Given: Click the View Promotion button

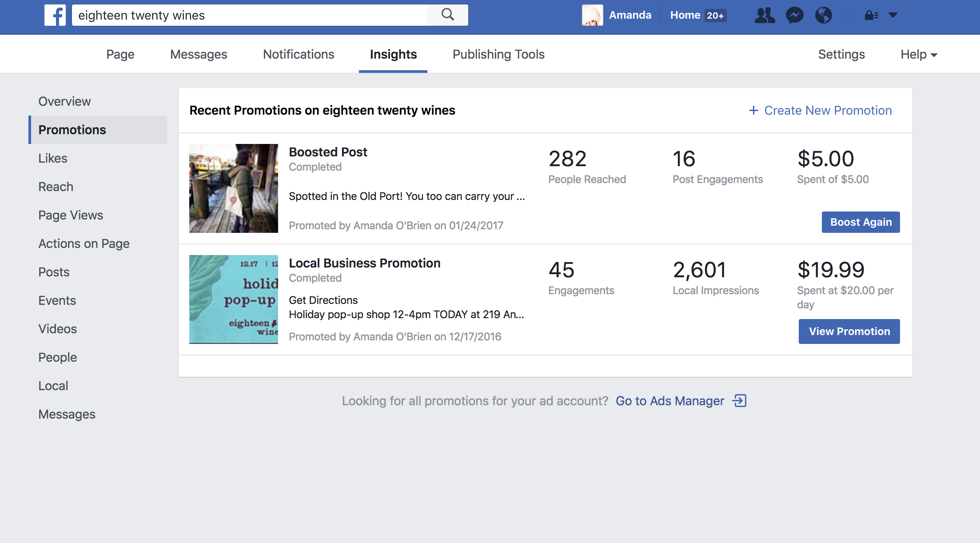Looking at the screenshot, I should pos(849,331).
